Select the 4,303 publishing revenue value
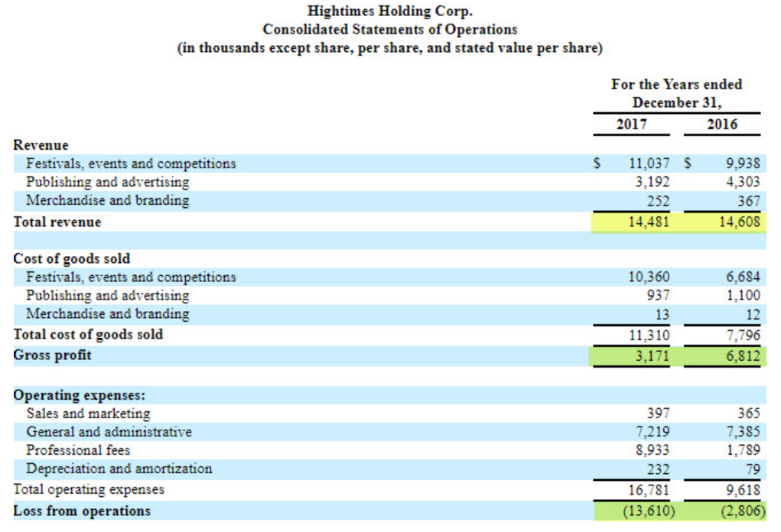Screen dimensions: 781x532 point(743,182)
